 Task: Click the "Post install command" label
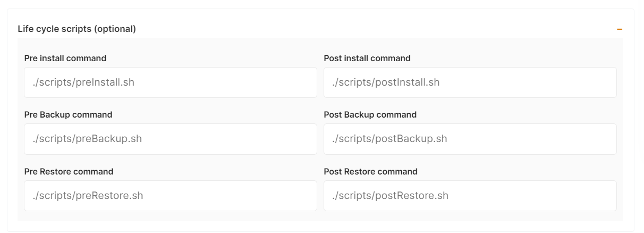pos(367,58)
